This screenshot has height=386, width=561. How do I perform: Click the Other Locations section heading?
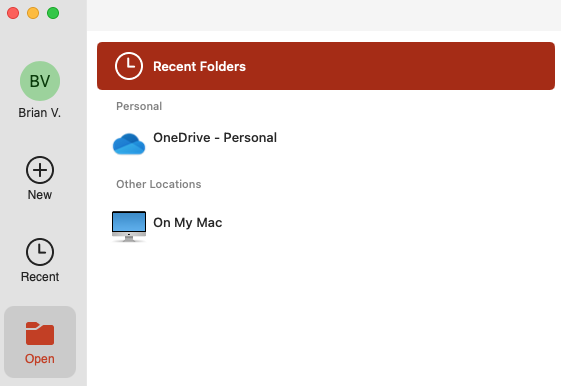pyautogui.click(x=158, y=184)
